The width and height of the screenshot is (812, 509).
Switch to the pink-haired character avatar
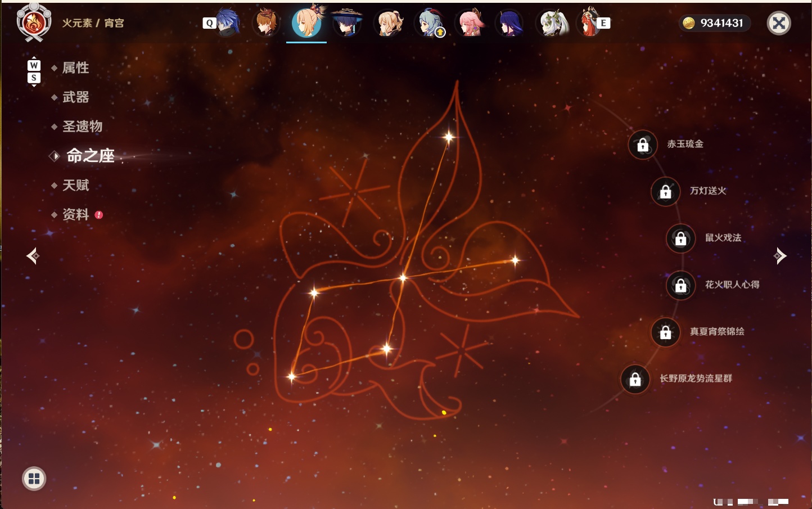471,22
